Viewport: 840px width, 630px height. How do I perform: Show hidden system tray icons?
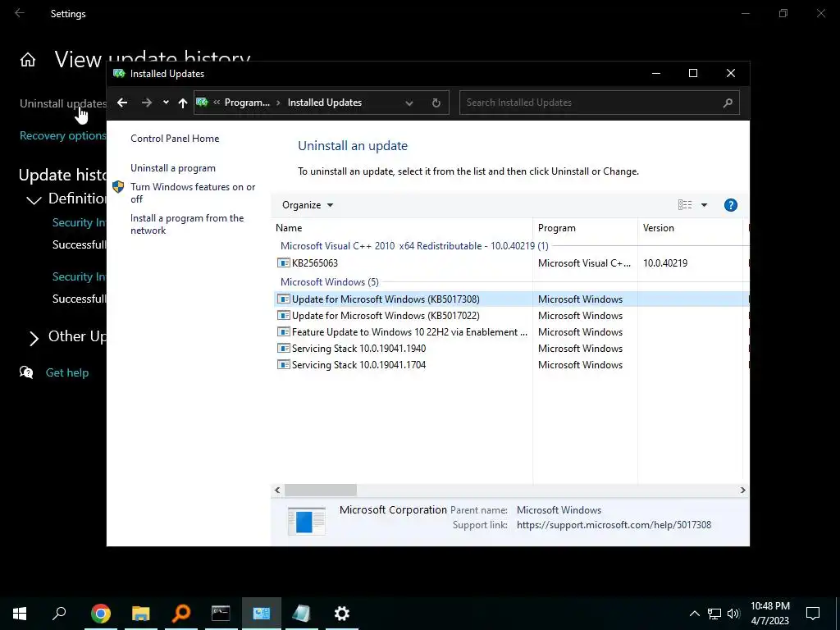(694, 614)
